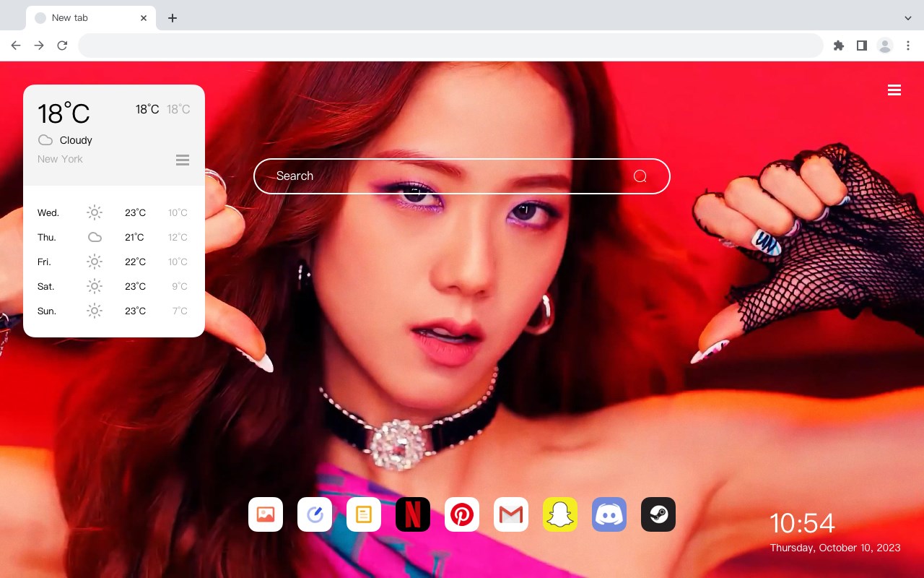Open the blue checkmark tasks shortcut
Screen dimensions: 924x578
click(x=315, y=514)
